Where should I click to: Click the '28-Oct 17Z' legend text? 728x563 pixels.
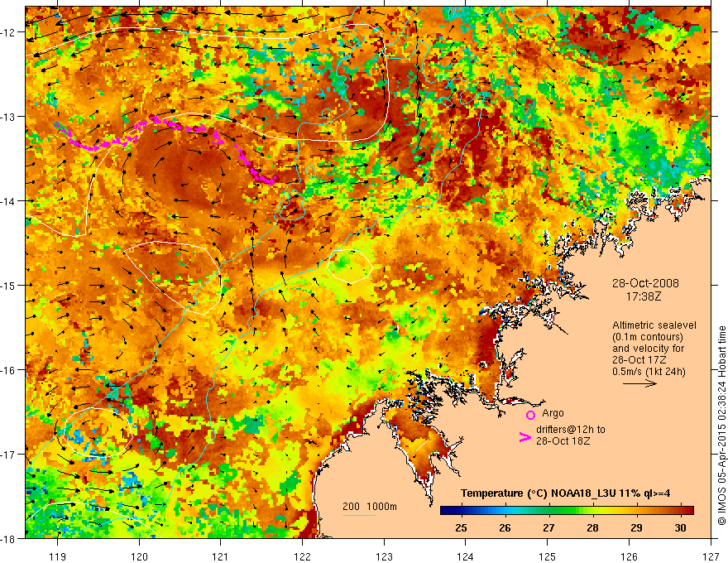638,360
